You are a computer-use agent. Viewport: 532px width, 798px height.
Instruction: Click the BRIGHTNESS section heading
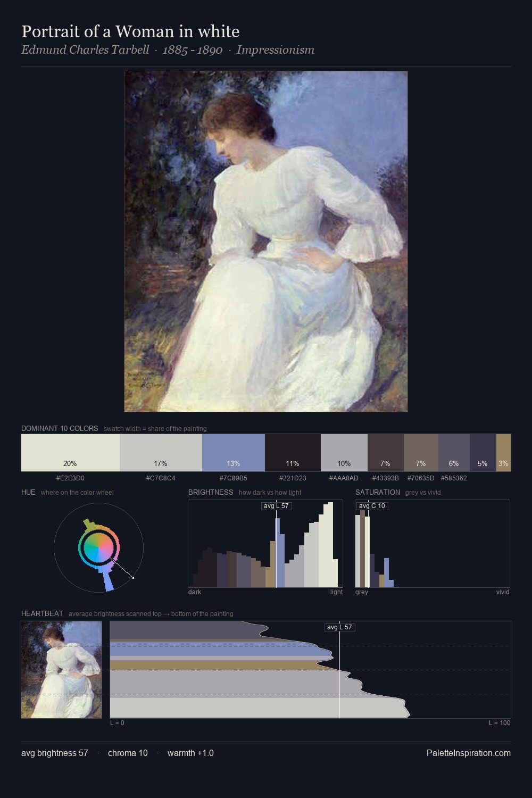click(211, 492)
